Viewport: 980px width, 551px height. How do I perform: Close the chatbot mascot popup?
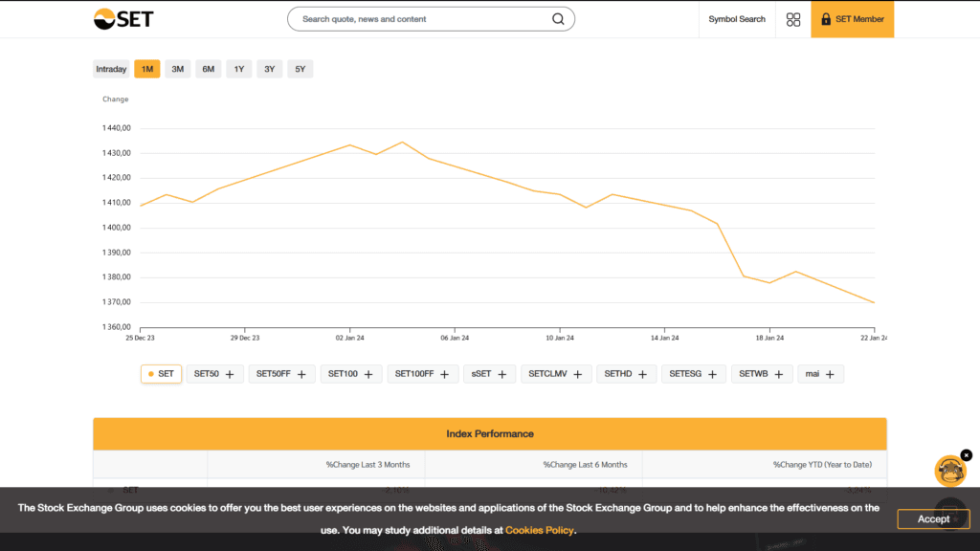967,455
